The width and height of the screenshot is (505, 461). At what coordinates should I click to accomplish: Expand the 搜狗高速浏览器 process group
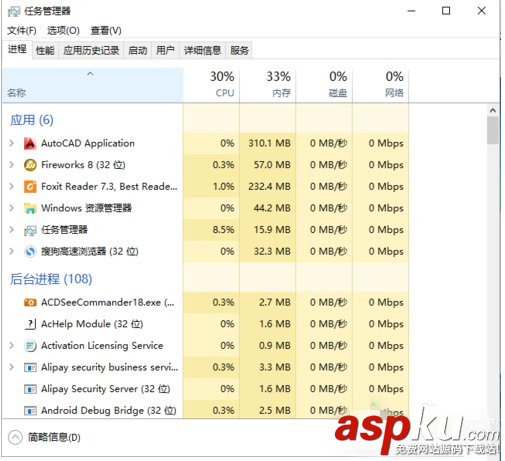12,251
